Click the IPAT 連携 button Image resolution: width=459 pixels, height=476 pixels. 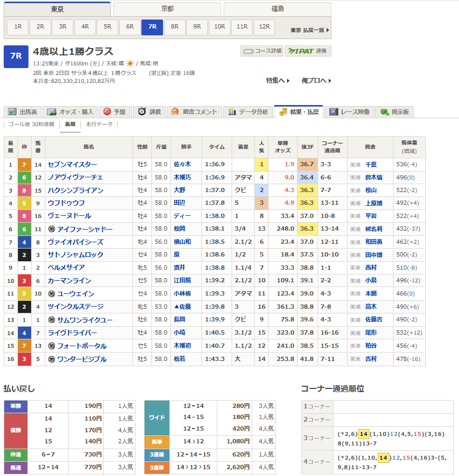pyautogui.click(x=308, y=51)
